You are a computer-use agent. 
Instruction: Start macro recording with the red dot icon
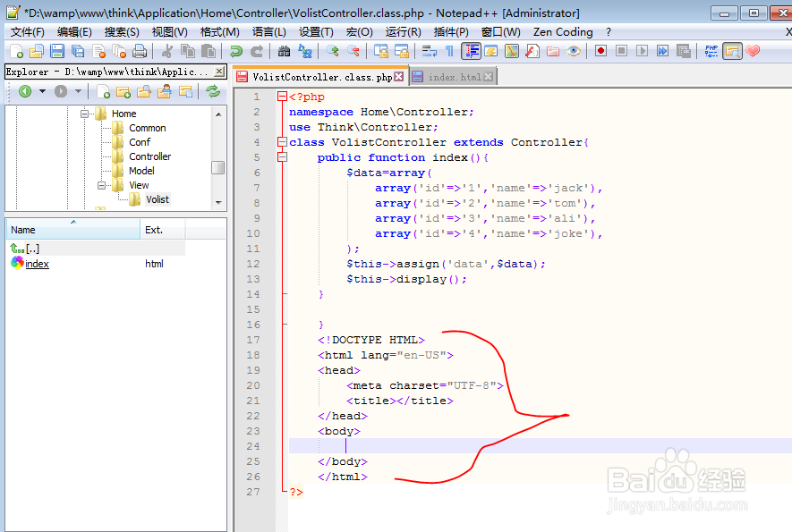[600, 51]
